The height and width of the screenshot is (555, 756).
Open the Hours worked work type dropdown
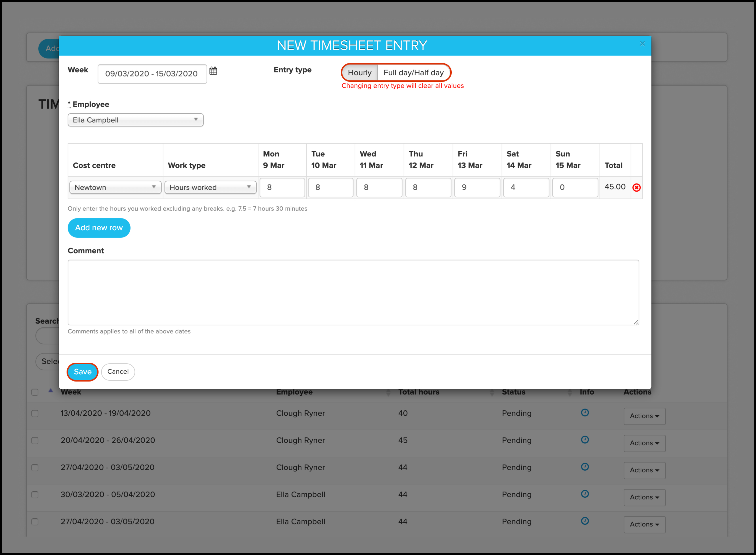210,188
